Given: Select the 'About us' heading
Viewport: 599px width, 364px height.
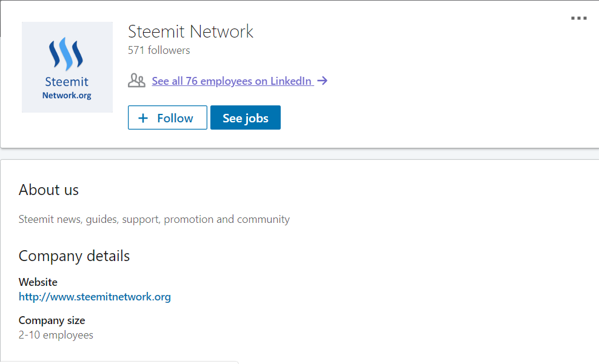Looking at the screenshot, I should click(x=49, y=190).
